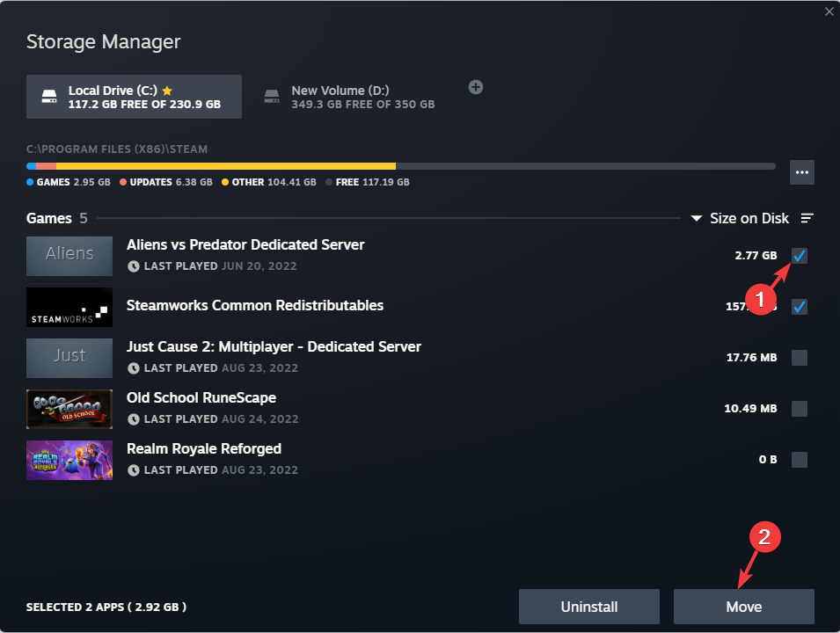Click the Storage Manager heading
The height and width of the screenshot is (633, 840).
coord(104,42)
